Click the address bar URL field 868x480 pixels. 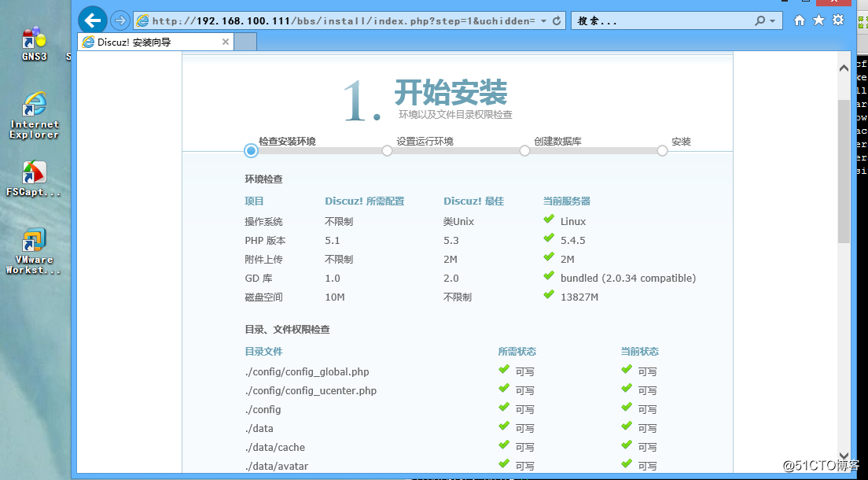pyautogui.click(x=344, y=21)
